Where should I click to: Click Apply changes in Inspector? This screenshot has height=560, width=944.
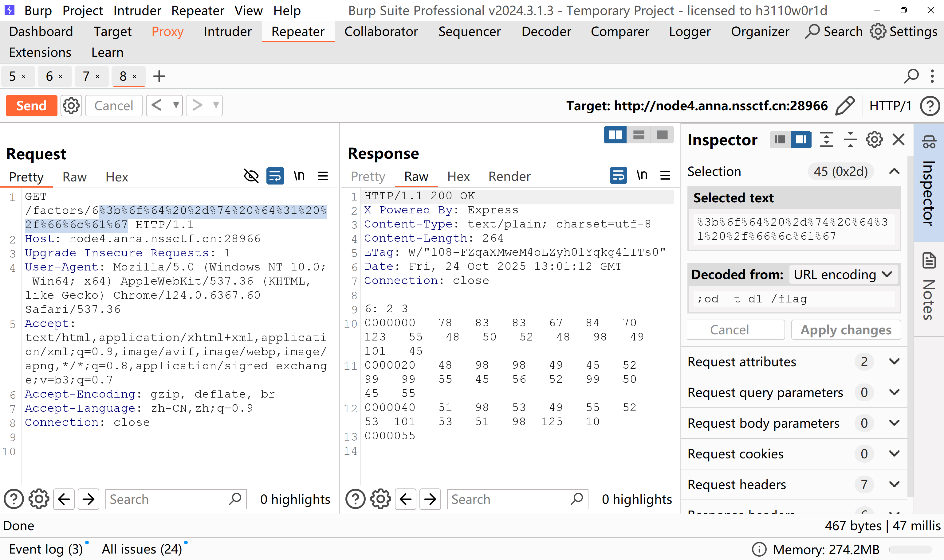[x=846, y=330]
